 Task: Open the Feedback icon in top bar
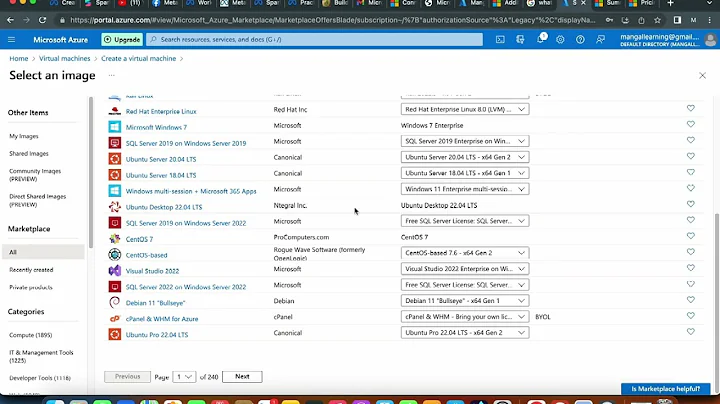[600, 39]
